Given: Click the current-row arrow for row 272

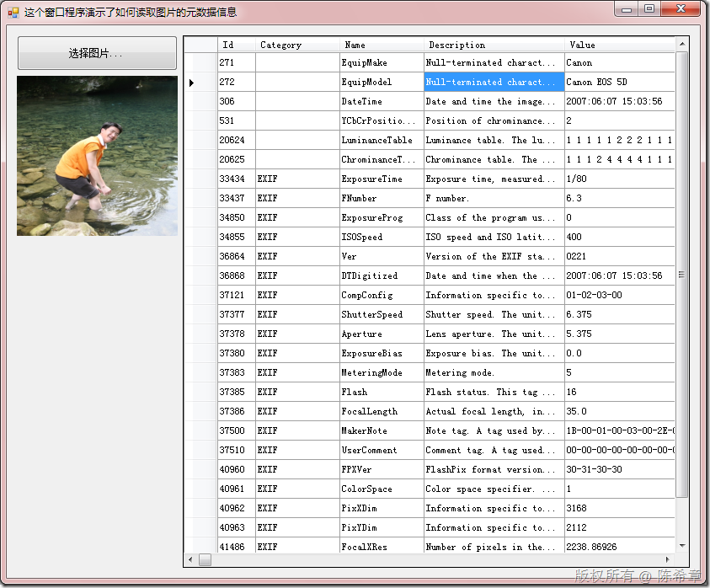Looking at the screenshot, I should click(191, 83).
